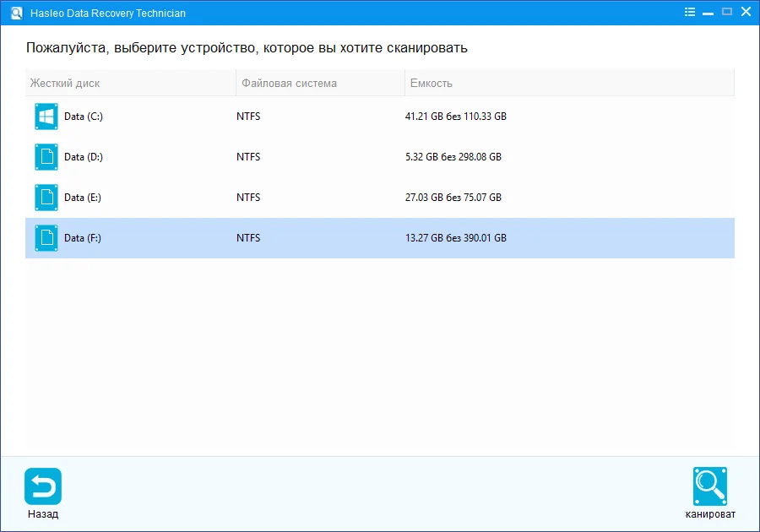Click the Back arrow icon
This screenshot has height=532, width=760.
coord(43,486)
